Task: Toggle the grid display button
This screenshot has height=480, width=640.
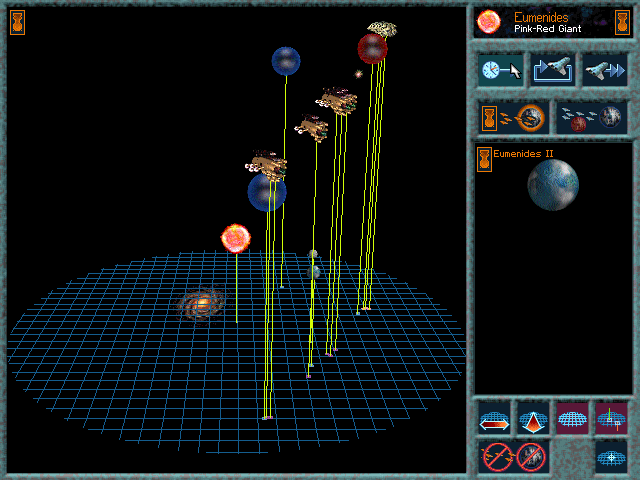Action: click(572, 418)
